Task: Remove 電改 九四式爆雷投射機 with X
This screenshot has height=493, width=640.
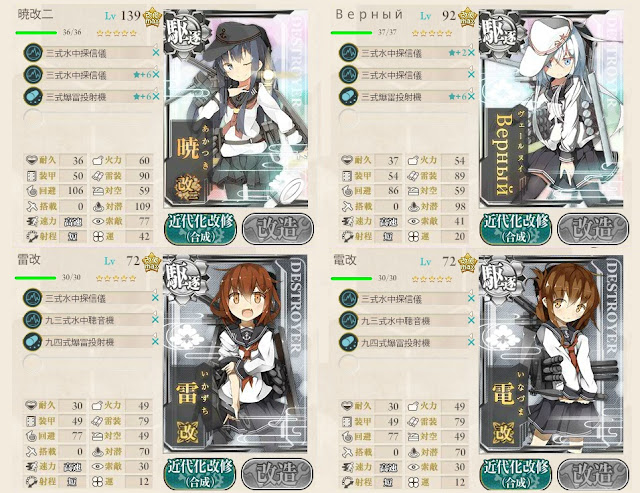Action: [x=471, y=342]
